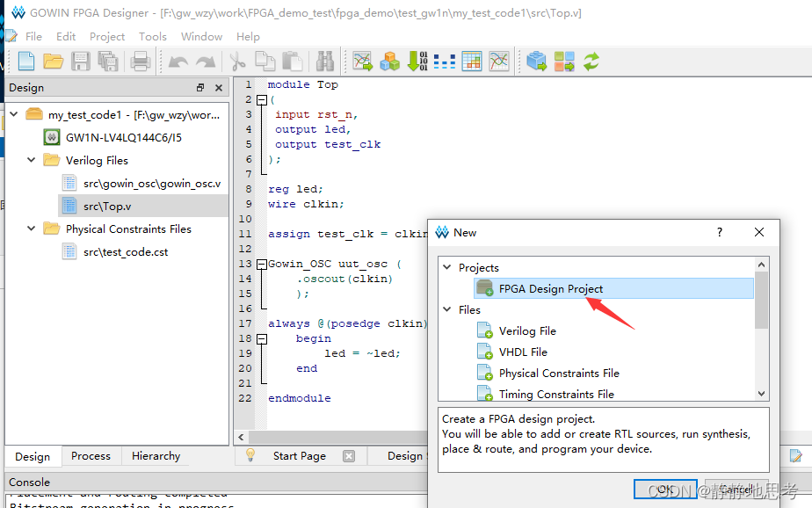Screen dimensions: 812x508
Task: Click the Save toolbar icon
Action: (80, 62)
